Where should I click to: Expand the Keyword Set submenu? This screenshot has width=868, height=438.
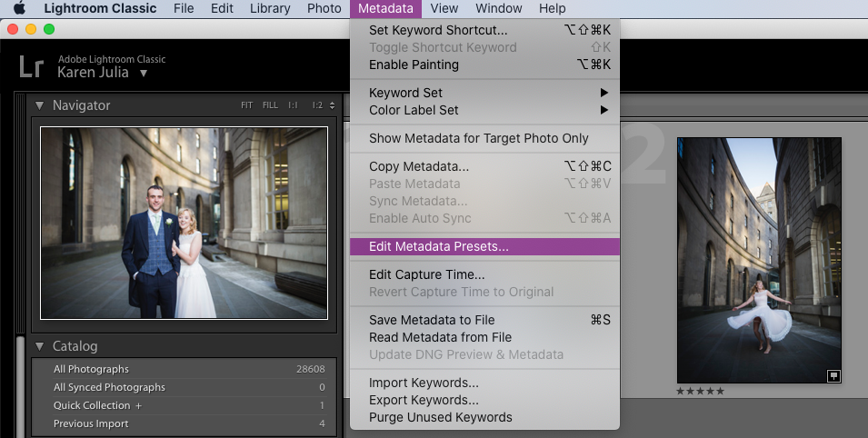[484, 93]
